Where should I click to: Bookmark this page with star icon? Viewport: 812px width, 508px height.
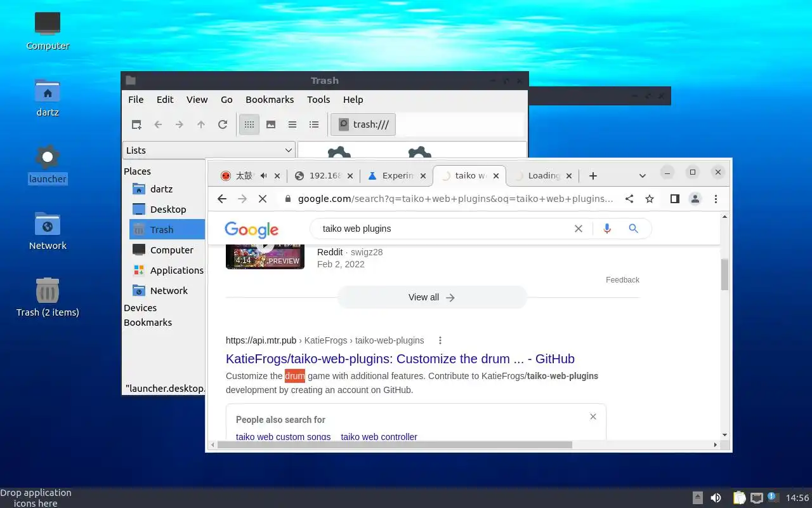650,199
